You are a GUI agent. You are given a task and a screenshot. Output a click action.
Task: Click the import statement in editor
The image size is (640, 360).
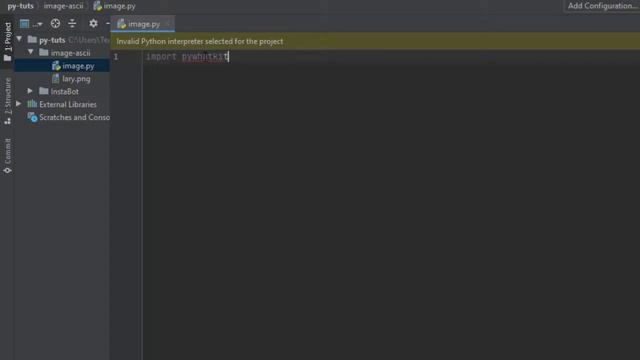(187, 57)
